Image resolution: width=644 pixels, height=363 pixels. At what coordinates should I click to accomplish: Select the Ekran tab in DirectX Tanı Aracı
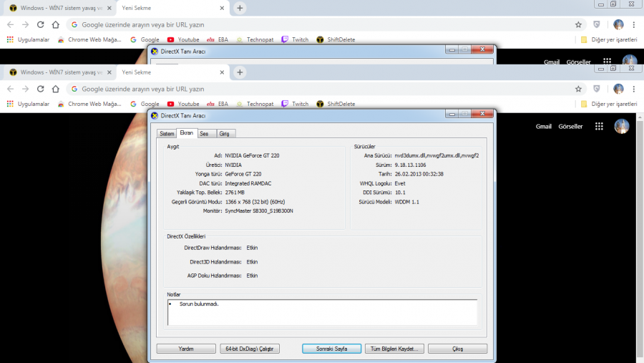[x=187, y=132]
